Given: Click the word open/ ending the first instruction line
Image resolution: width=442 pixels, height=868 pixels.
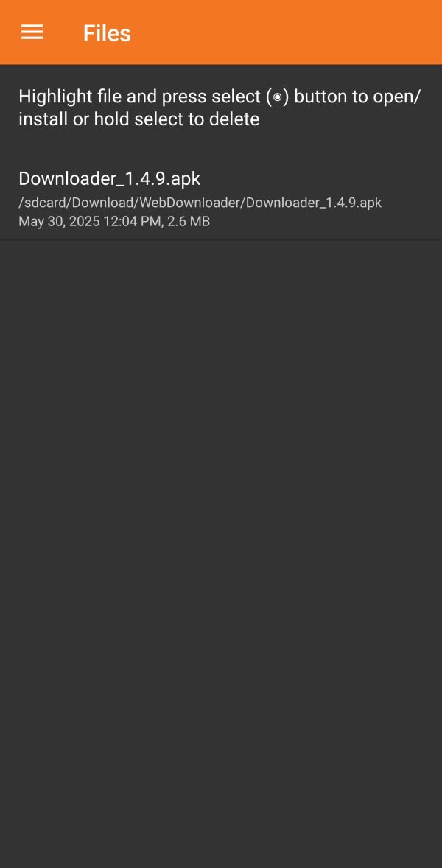Looking at the screenshot, I should [x=397, y=97].
